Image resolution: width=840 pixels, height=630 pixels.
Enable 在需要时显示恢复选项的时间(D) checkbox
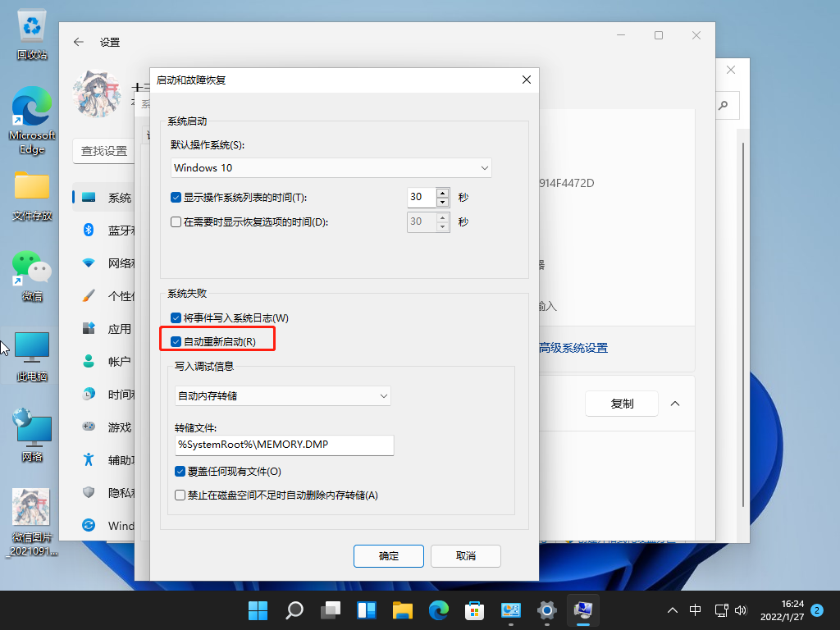pos(176,221)
